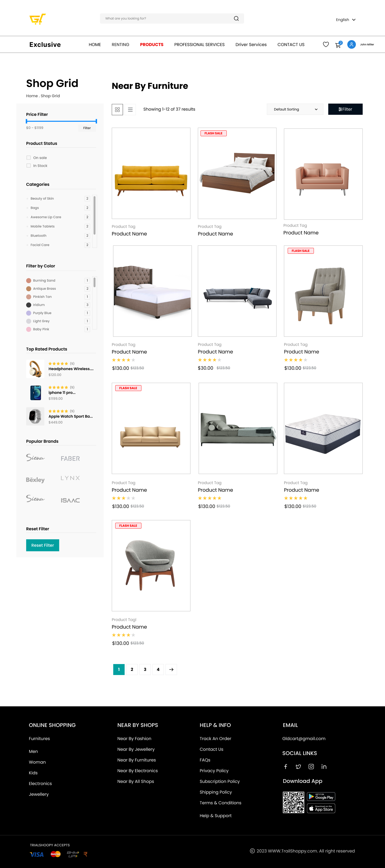Select the Iridium color swatch
The image size is (385, 868).
point(29,305)
